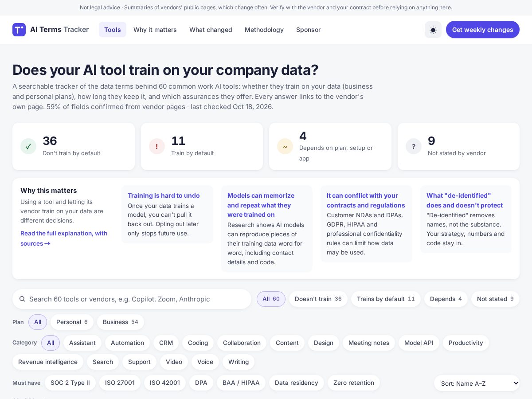Open Read the full explanation, with sources link

tap(64, 238)
